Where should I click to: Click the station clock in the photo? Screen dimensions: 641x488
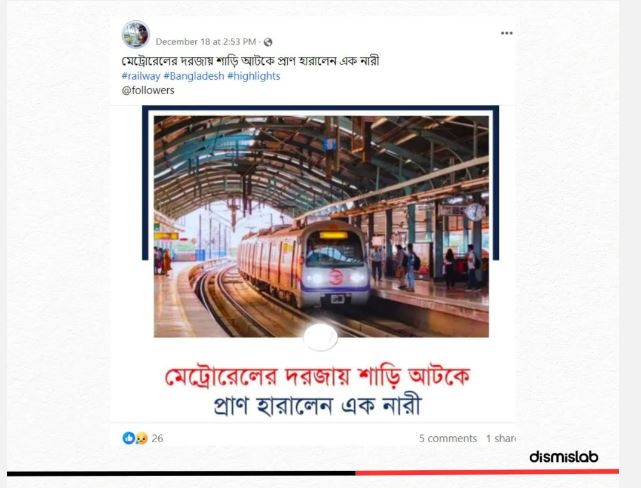(x=475, y=212)
